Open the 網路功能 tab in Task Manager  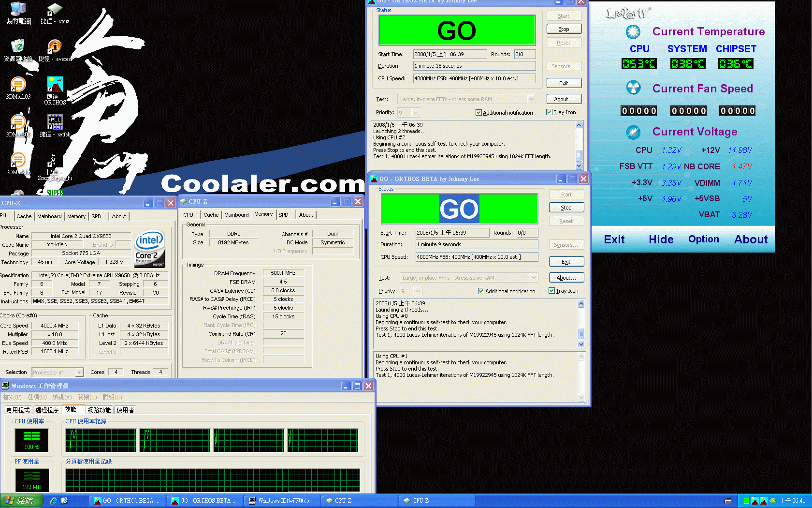click(x=99, y=410)
